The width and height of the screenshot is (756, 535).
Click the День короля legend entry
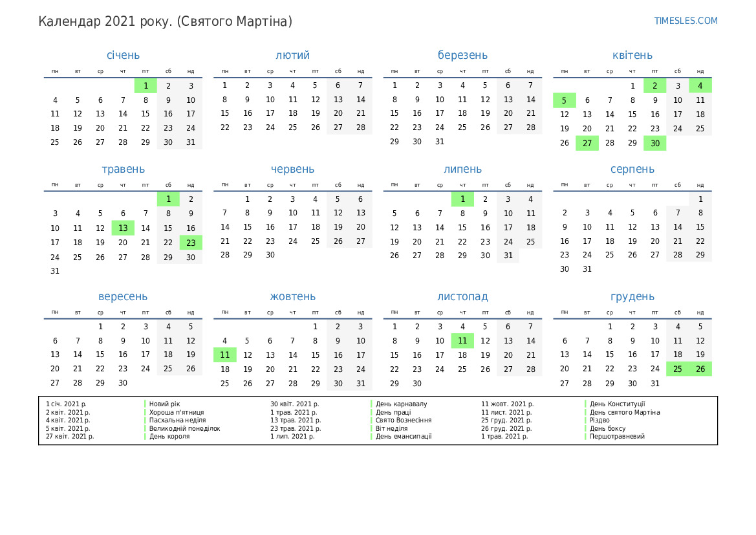coord(169,436)
